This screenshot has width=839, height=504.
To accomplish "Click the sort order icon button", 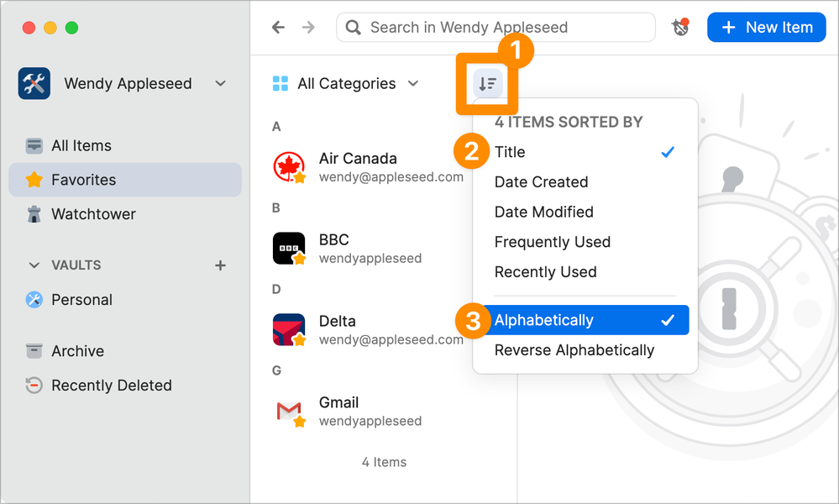I will (x=487, y=83).
